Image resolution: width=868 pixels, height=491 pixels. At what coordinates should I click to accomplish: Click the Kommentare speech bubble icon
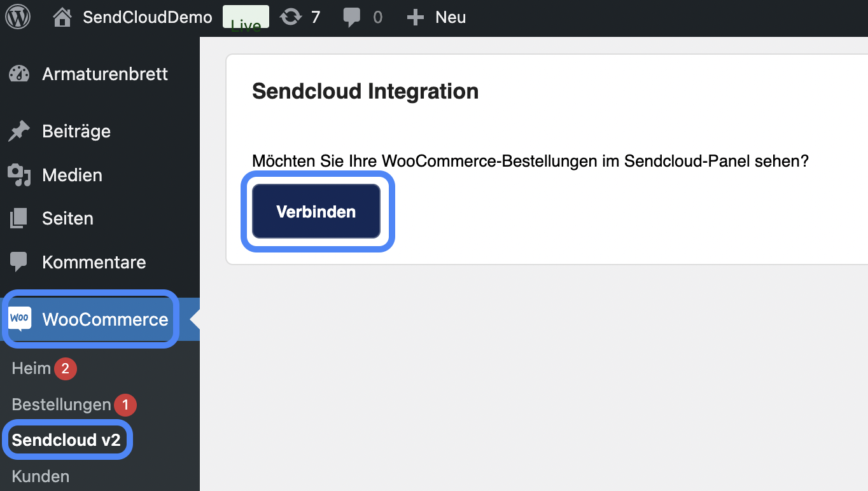(x=19, y=262)
